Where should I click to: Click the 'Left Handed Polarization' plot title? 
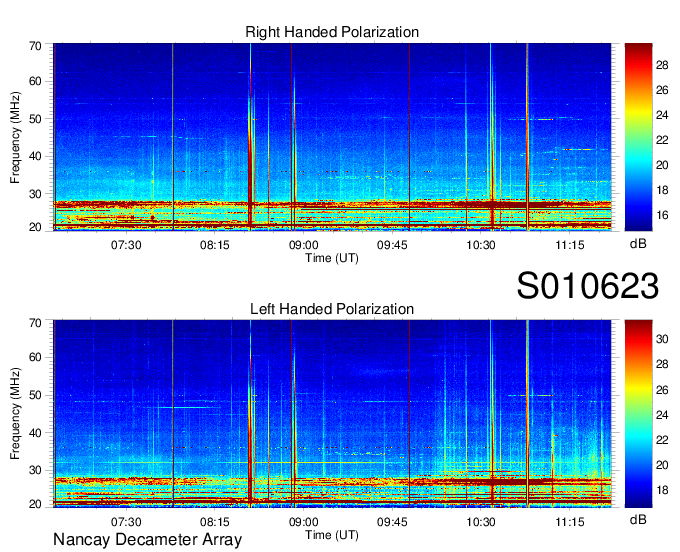pyautogui.click(x=332, y=309)
